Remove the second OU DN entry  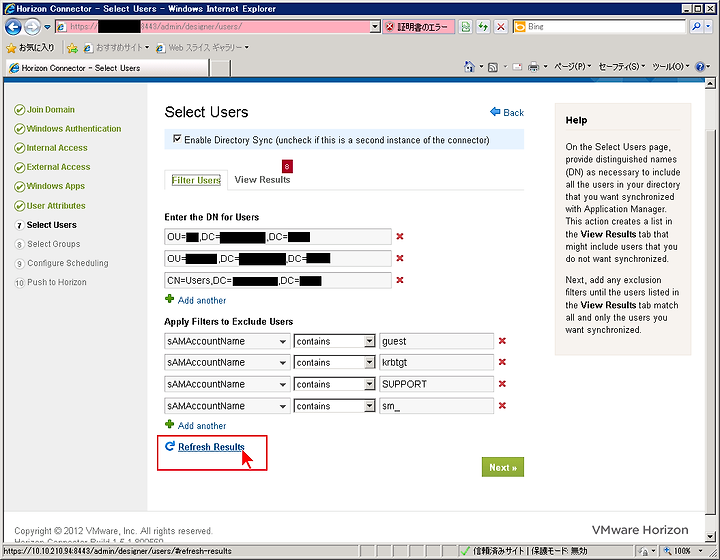click(400, 258)
